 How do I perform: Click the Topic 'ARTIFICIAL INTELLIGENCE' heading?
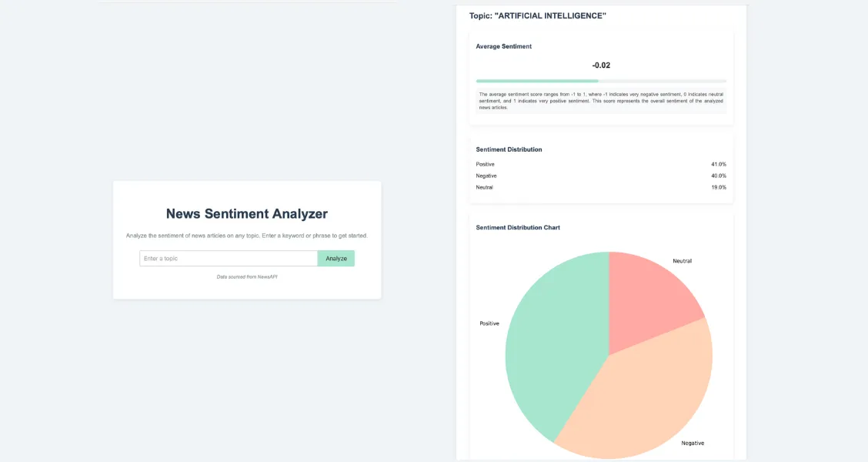pyautogui.click(x=537, y=16)
